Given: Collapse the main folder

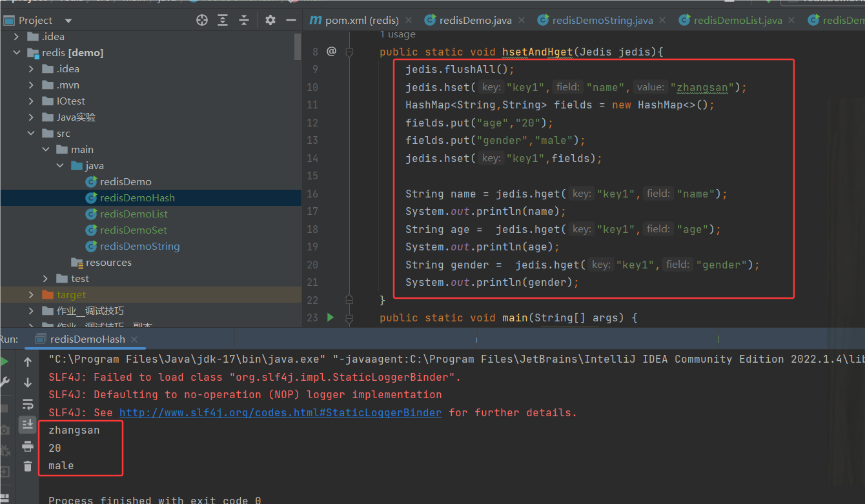Looking at the screenshot, I should (x=46, y=150).
